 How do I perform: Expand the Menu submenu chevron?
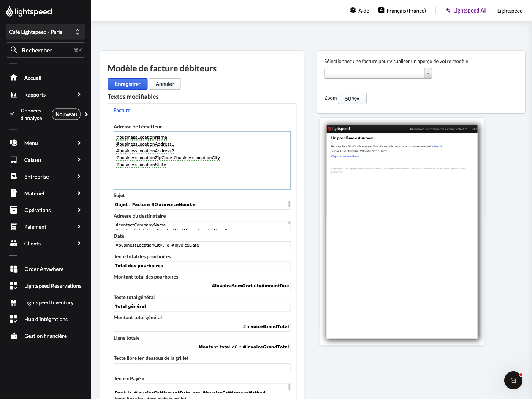tap(79, 143)
